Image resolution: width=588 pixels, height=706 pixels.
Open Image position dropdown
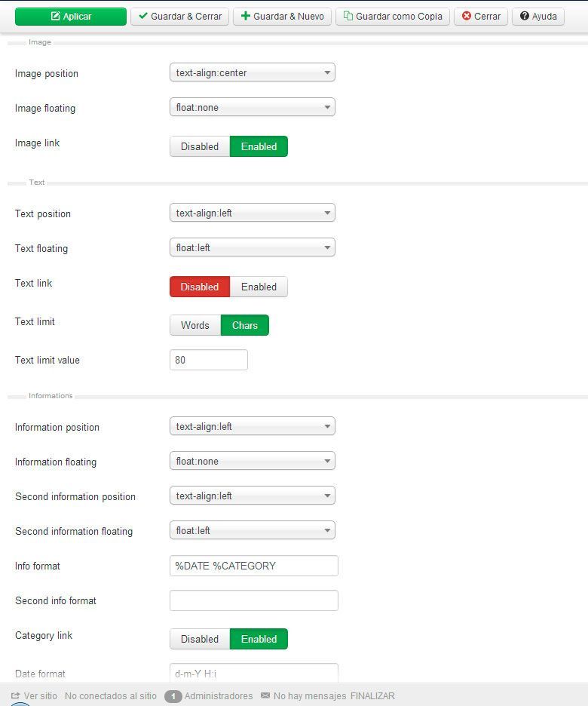(253, 72)
